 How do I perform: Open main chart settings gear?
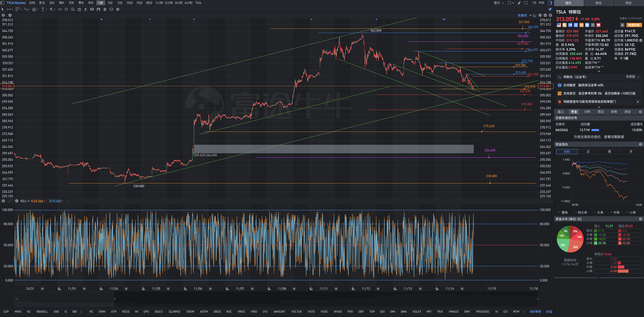tap(3, 15)
